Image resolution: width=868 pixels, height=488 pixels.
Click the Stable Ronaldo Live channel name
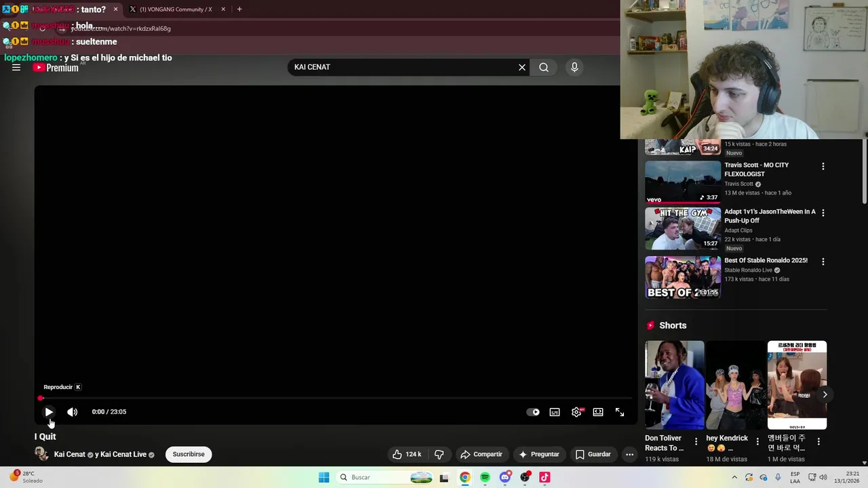click(749, 270)
